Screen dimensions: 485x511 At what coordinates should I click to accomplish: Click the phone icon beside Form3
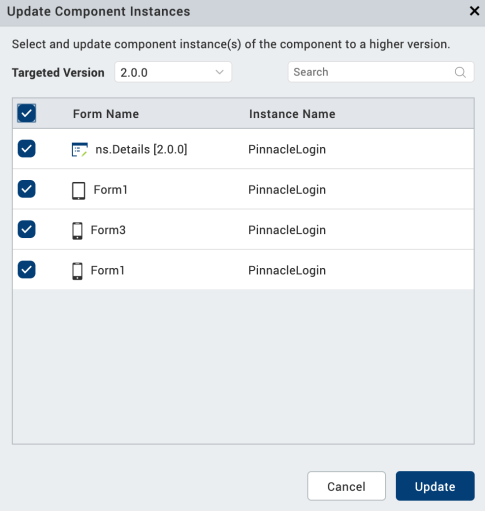(x=77, y=231)
